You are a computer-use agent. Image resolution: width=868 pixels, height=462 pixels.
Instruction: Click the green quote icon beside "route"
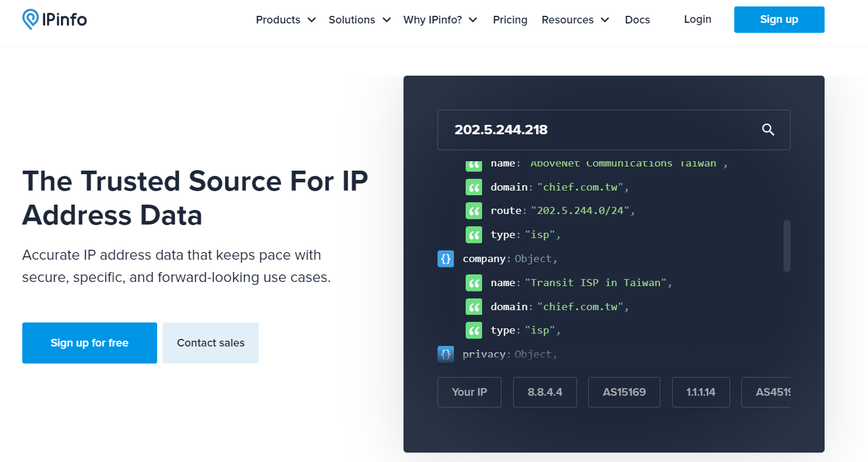pos(473,210)
